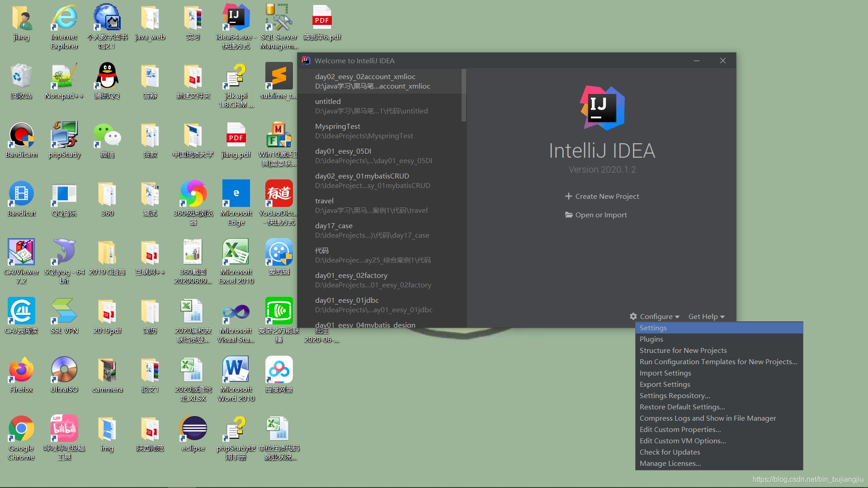This screenshot has width=868, height=488.
Task: Select the UltraISO desktop icon
Action: [64, 375]
